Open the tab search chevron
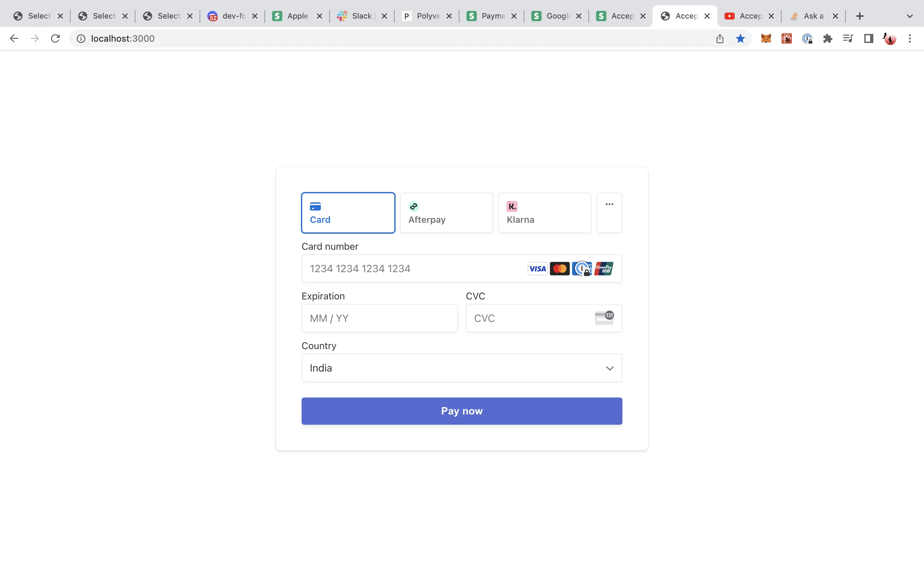924x577 pixels. point(910,16)
